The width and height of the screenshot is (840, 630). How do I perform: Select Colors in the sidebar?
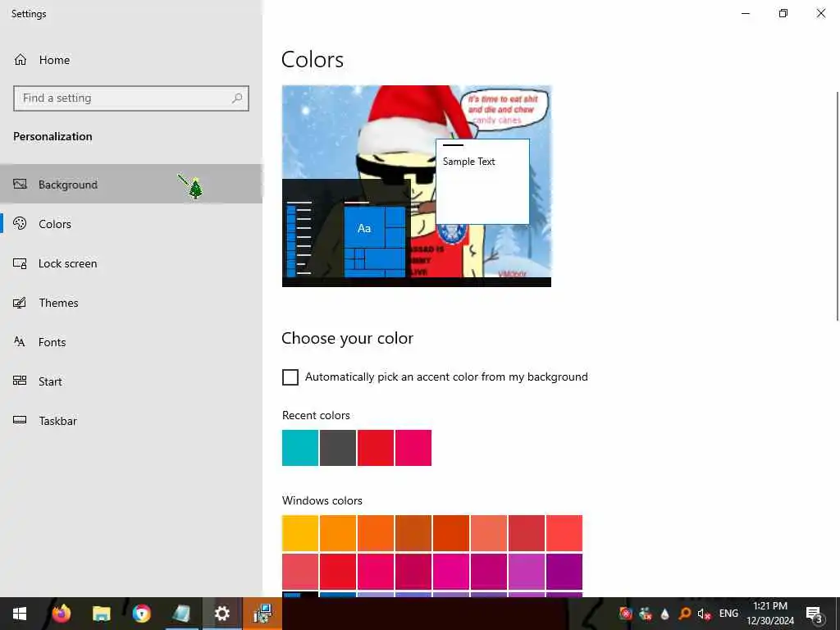pos(131,224)
